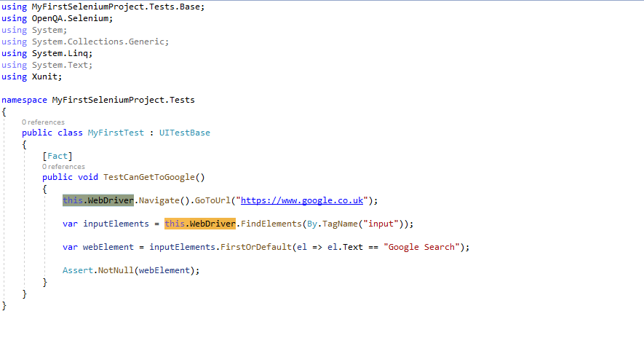Image resolution: width=644 pixels, height=338 pixels.
Task: Click the GoToUrl method call
Action: pyautogui.click(x=211, y=200)
